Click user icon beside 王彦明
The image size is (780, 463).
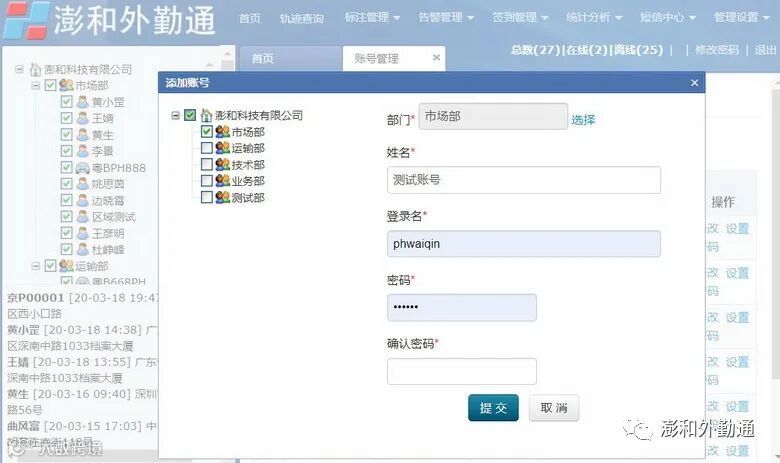(83, 233)
